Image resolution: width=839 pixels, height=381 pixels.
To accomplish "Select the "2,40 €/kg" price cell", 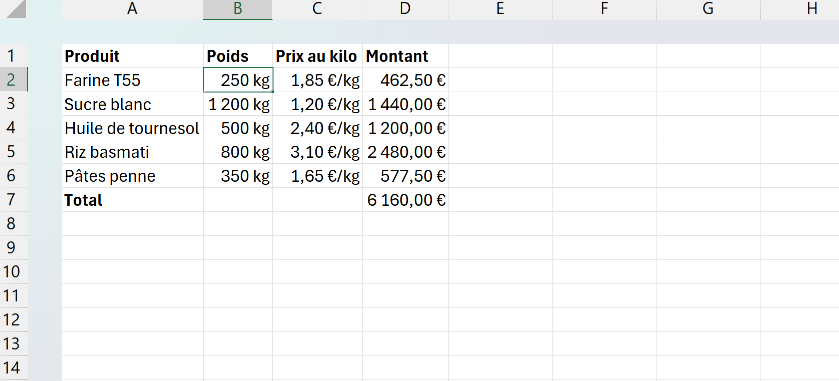I will coord(317,128).
